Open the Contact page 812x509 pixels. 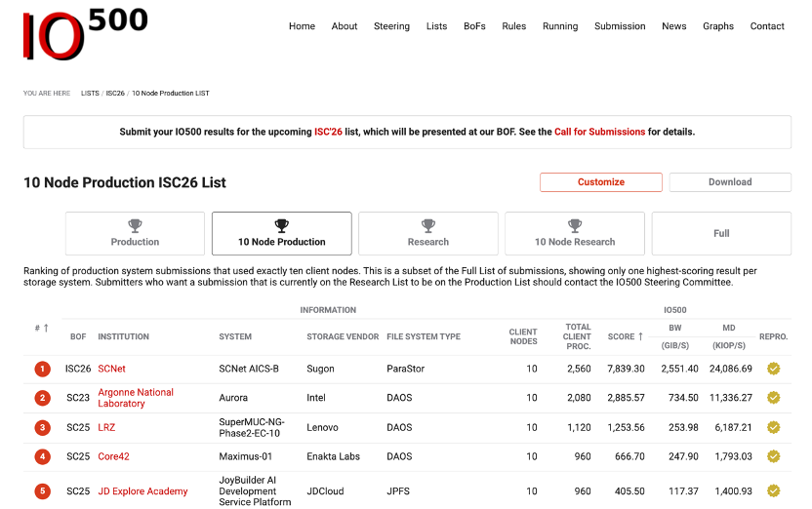click(x=767, y=26)
